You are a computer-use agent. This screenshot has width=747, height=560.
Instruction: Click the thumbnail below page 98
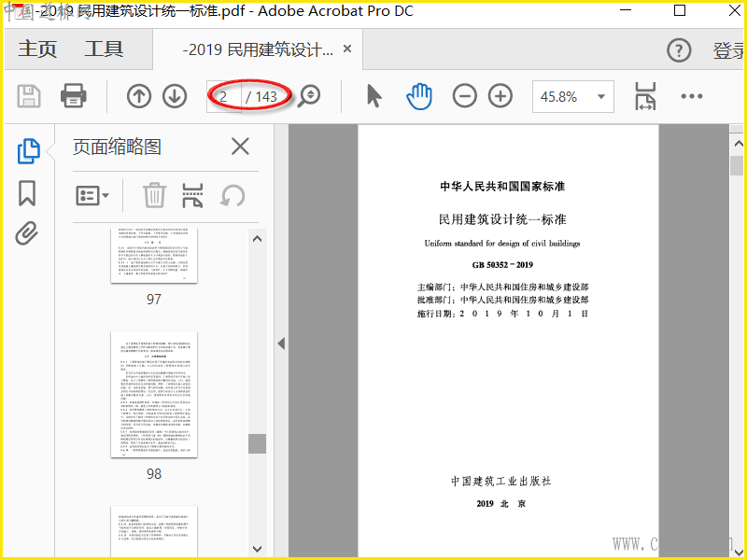(154, 531)
